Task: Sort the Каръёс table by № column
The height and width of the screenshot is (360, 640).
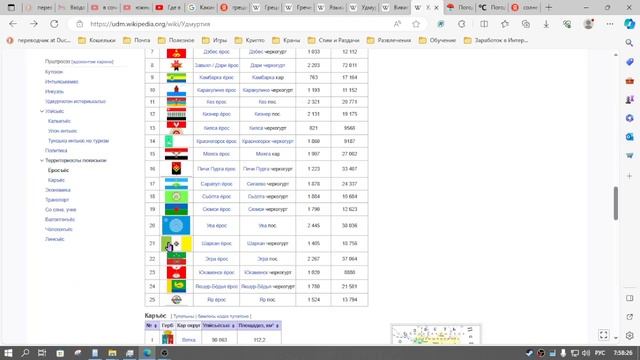Action: coord(152,326)
